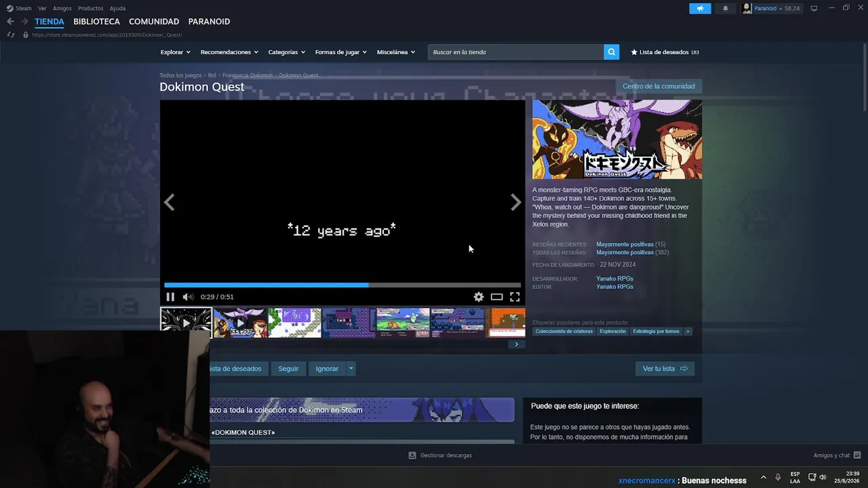The width and height of the screenshot is (868, 488).
Task: Mute the trailer volume
Action: (x=188, y=297)
